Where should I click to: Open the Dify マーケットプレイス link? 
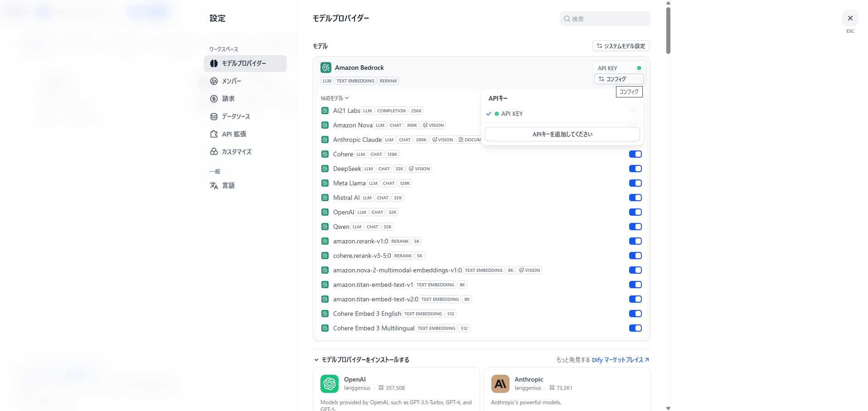(620, 360)
